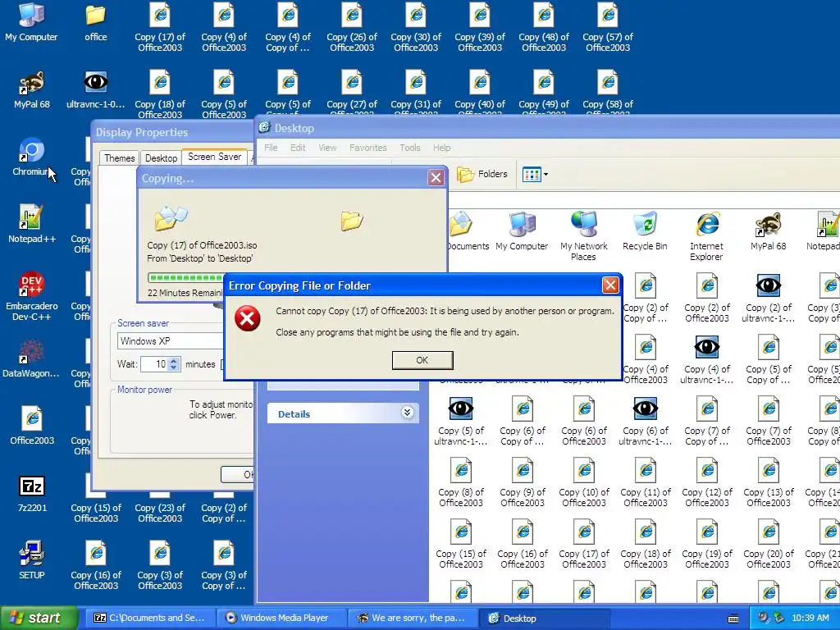Image resolution: width=840 pixels, height=630 pixels.
Task: Select Copy (5) of ultravnc-1 in Desktop window
Action: (461, 421)
